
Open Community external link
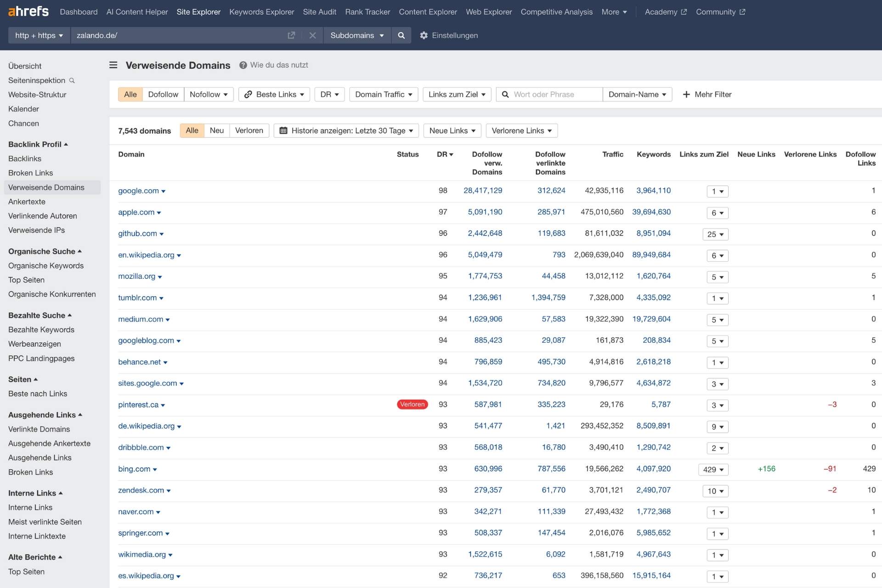coord(720,12)
